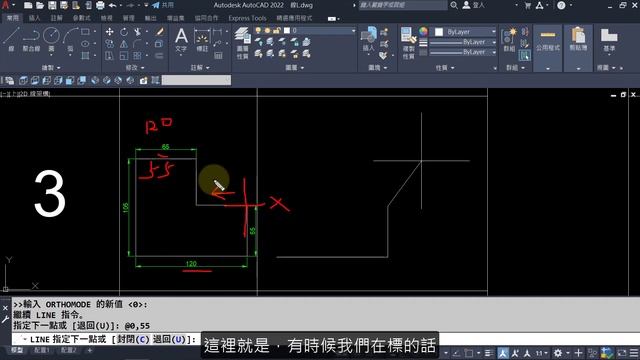Insert a Table annotation

[x=218, y=56]
